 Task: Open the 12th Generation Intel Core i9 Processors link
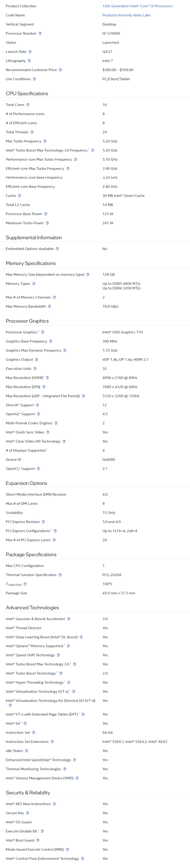[x=137, y=6]
